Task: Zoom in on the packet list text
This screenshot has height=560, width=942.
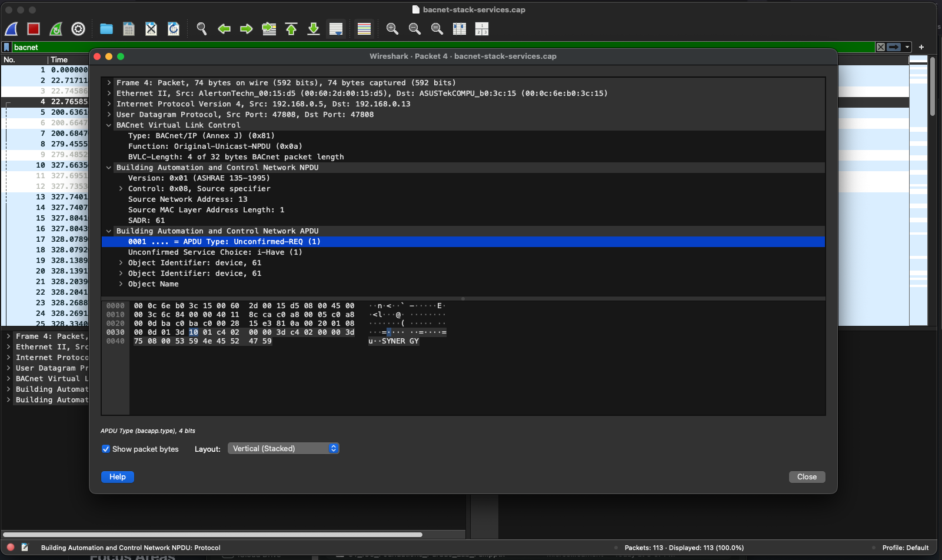Action: (x=392, y=28)
